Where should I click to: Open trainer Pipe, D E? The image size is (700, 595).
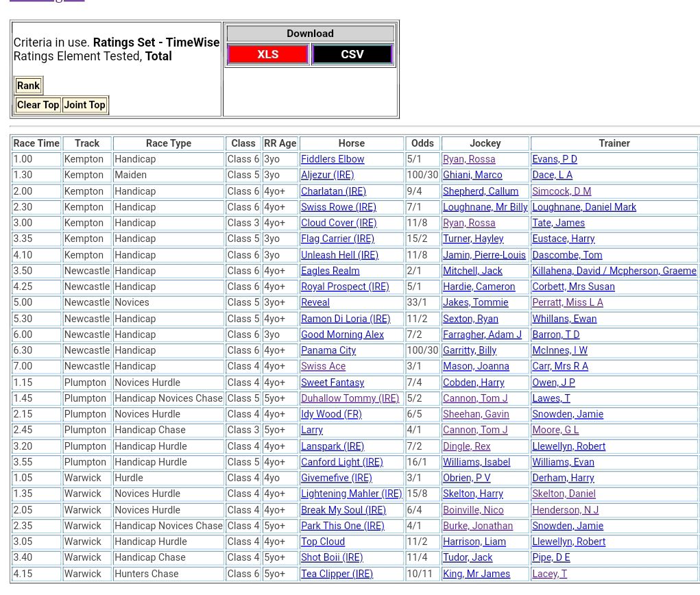[551, 557]
